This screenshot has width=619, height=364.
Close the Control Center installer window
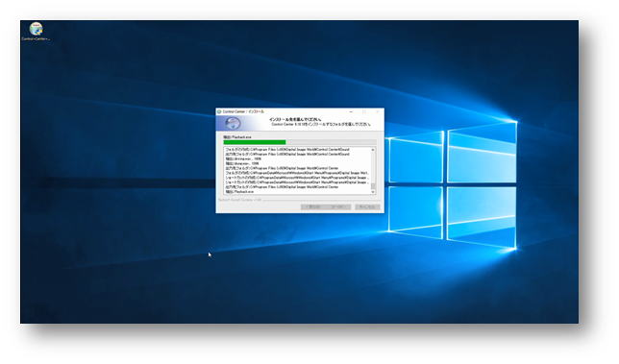(377, 111)
